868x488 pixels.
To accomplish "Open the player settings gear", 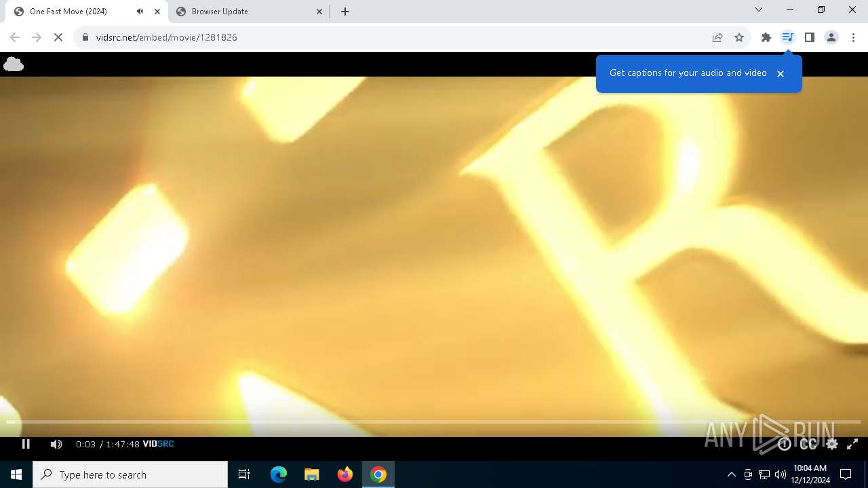I will 832,444.
